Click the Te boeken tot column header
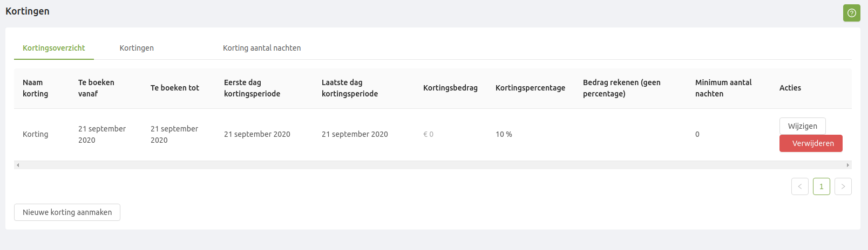The height and width of the screenshot is (250, 868). point(175,88)
